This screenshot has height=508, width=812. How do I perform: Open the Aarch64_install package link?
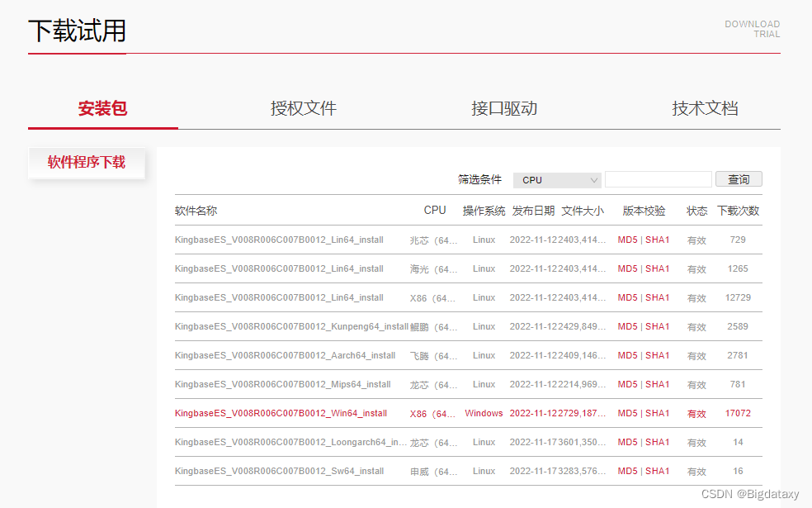[x=285, y=355]
